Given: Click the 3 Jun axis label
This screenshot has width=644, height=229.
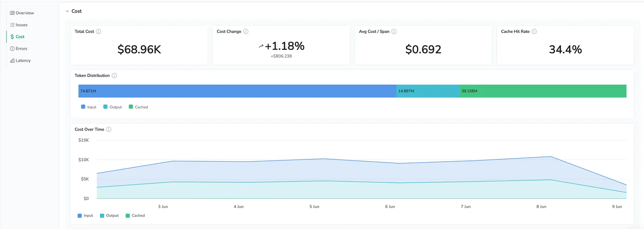Looking at the screenshot, I should pos(163,207).
